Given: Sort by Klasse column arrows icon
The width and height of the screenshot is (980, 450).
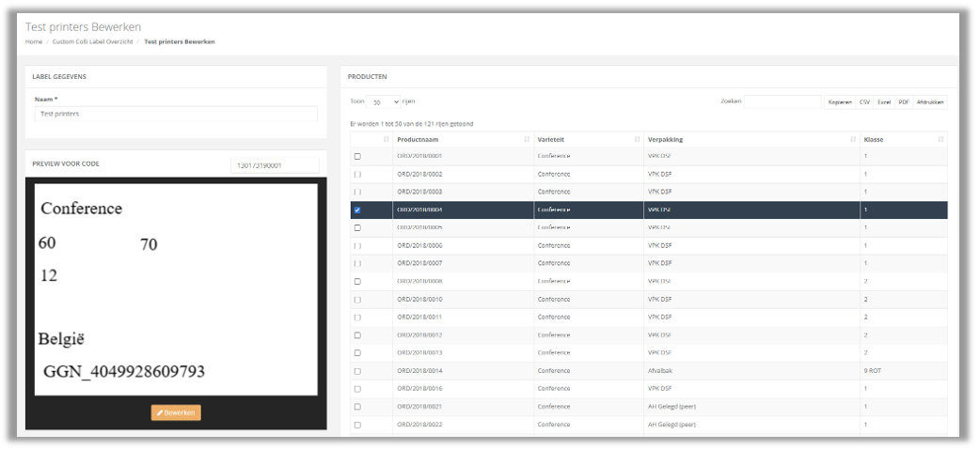Looking at the screenshot, I should tap(940, 140).
